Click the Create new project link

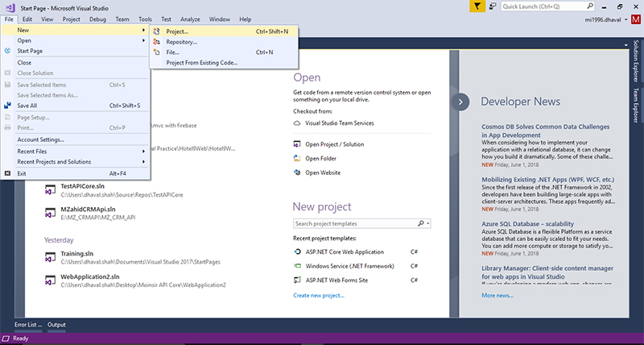pos(319,296)
